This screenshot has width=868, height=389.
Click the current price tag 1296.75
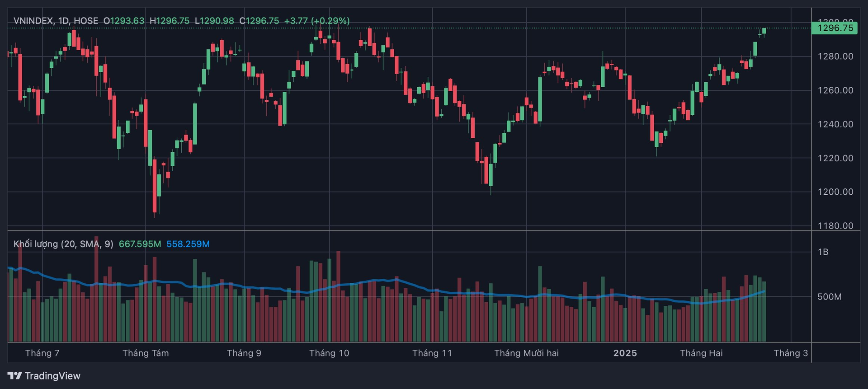click(x=835, y=28)
